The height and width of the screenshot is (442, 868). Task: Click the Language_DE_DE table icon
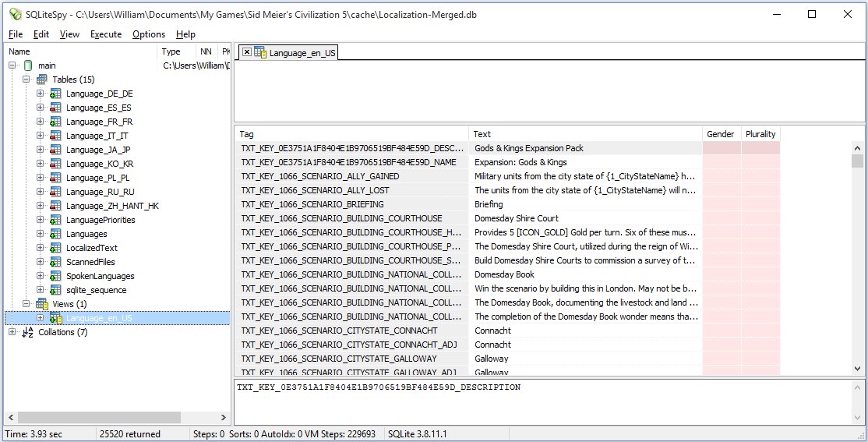[55, 94]
